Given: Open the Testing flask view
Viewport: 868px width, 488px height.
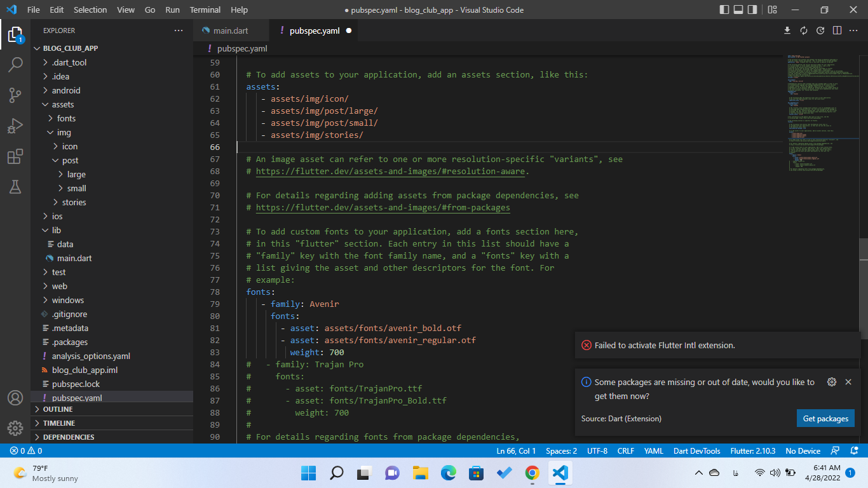Looking at the screenshot, I should (x=15, y=186).
